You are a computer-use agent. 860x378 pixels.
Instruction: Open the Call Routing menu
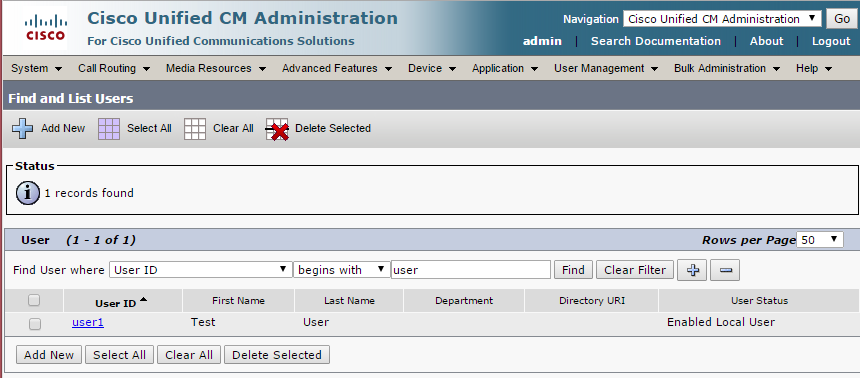click(114, 69)
